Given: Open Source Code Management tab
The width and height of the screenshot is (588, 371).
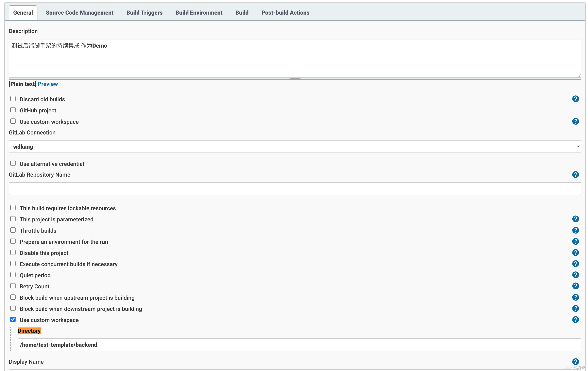Looking at the screenshot, I should [80, 12].
